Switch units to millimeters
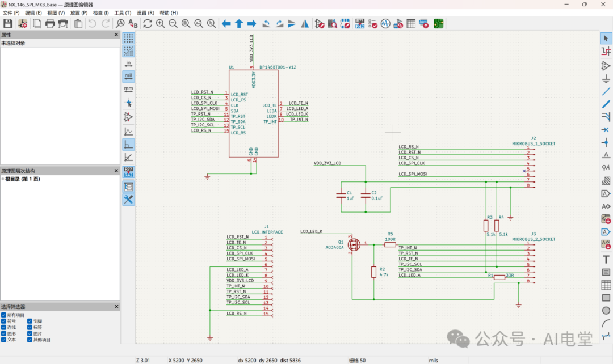Viewport: 613px width, 364px height. pyautogui.click(x=128, y=89)
